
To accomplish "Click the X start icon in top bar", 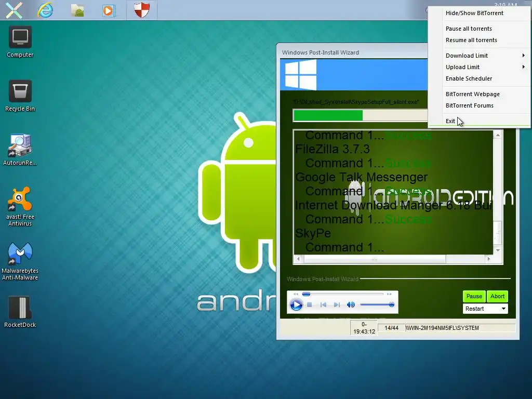I will click(x=14, y=10).
